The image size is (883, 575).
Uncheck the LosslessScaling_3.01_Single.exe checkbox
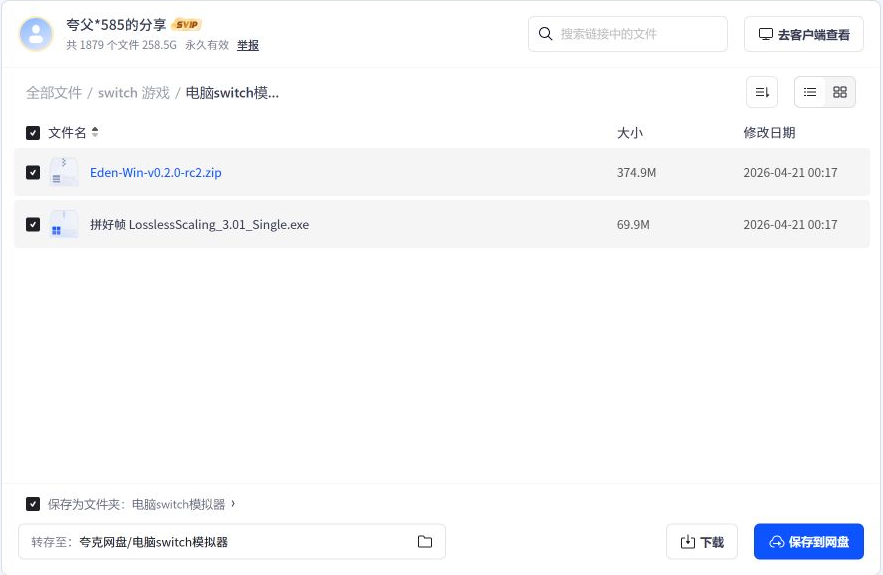coord(33,224)
